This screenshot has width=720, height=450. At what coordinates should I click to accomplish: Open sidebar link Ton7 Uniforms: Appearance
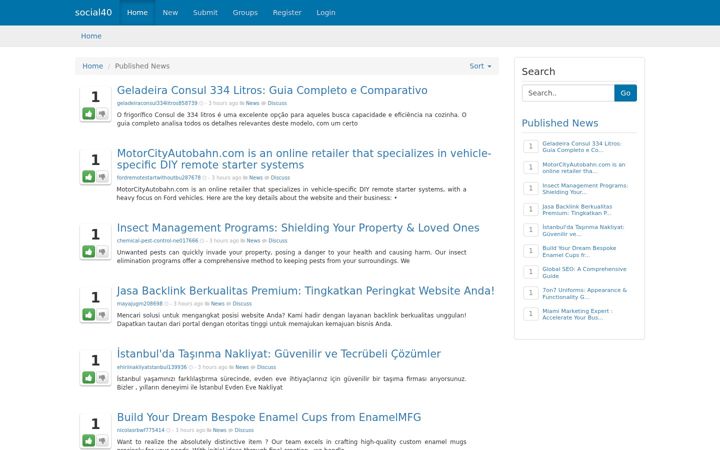click(585, 293)
